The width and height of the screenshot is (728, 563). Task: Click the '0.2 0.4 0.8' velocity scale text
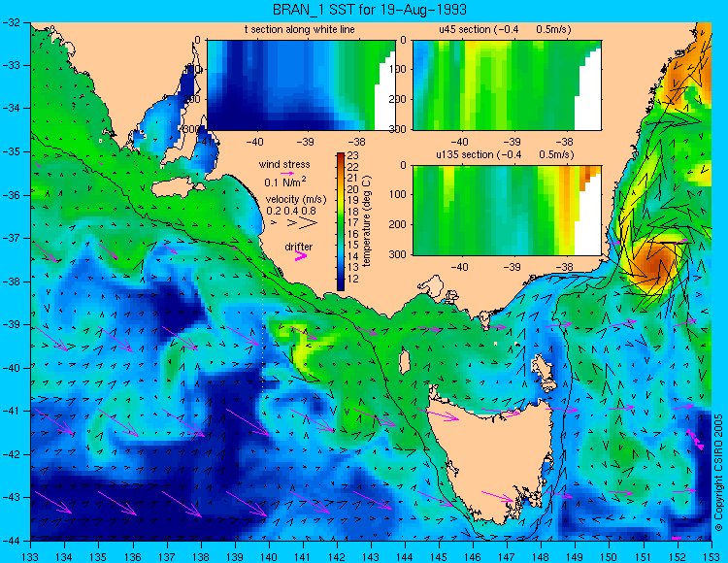tap(291, 211)
